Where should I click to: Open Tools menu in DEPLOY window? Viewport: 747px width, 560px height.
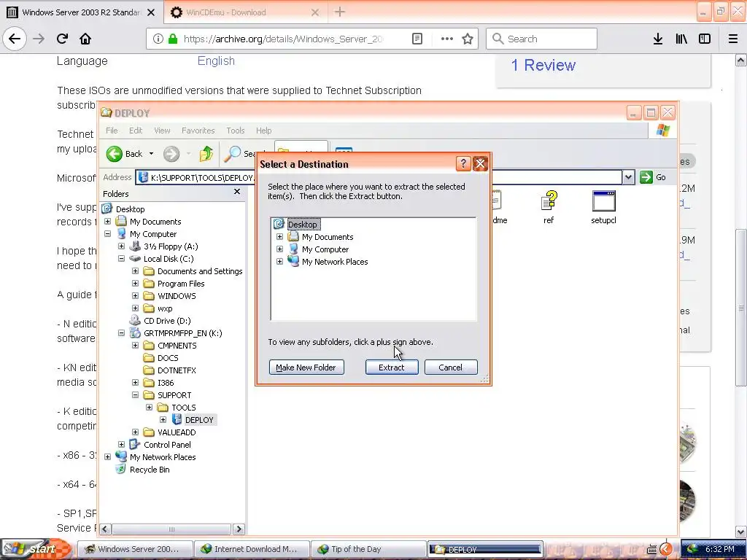[236, 131]
